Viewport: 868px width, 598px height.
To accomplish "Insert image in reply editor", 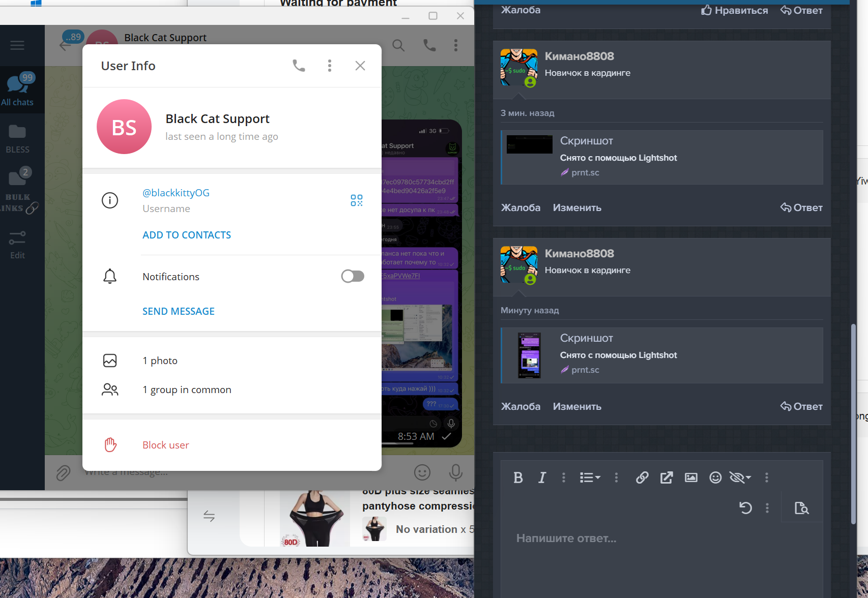I will [x=691, y=477].
